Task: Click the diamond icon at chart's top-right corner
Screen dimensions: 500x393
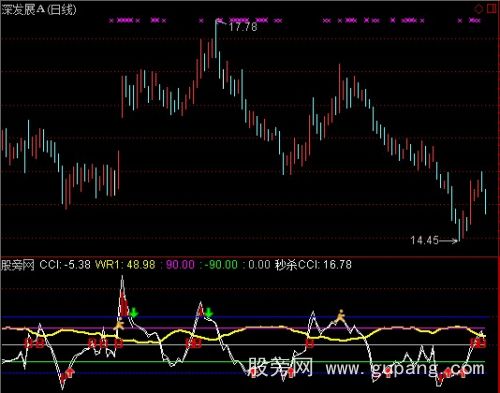Action: (x=478, y=9)
